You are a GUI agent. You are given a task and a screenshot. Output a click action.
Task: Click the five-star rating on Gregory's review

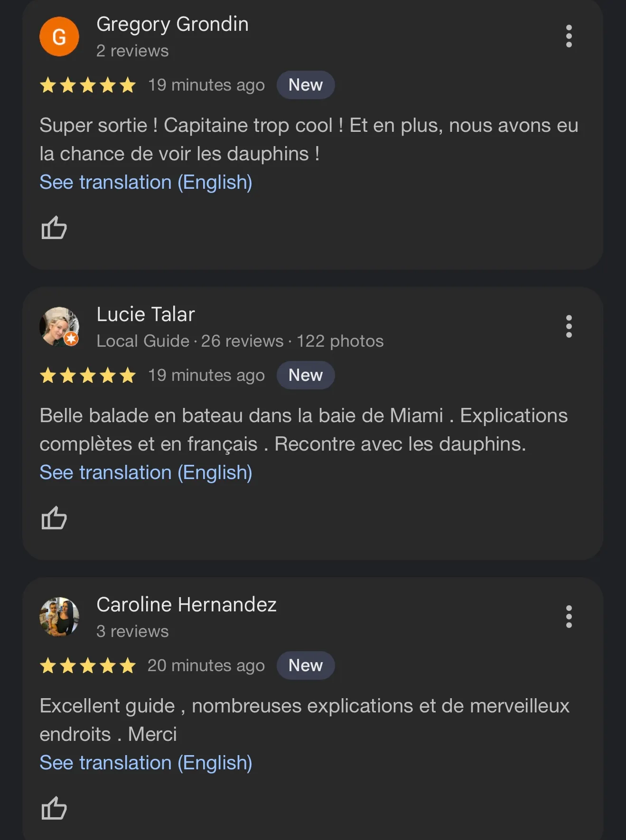tap(88, 86)
